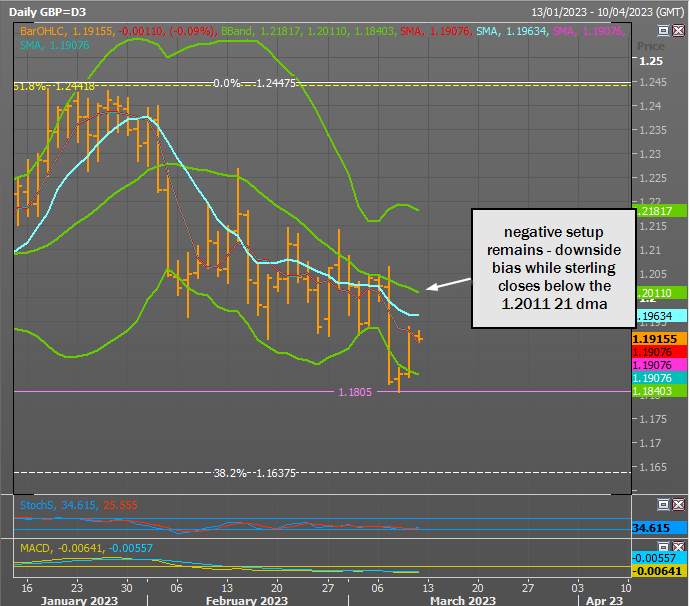Select the green 1.18403 lower band price tag
This screenshot has height=606, width=690.
[659, 391]
